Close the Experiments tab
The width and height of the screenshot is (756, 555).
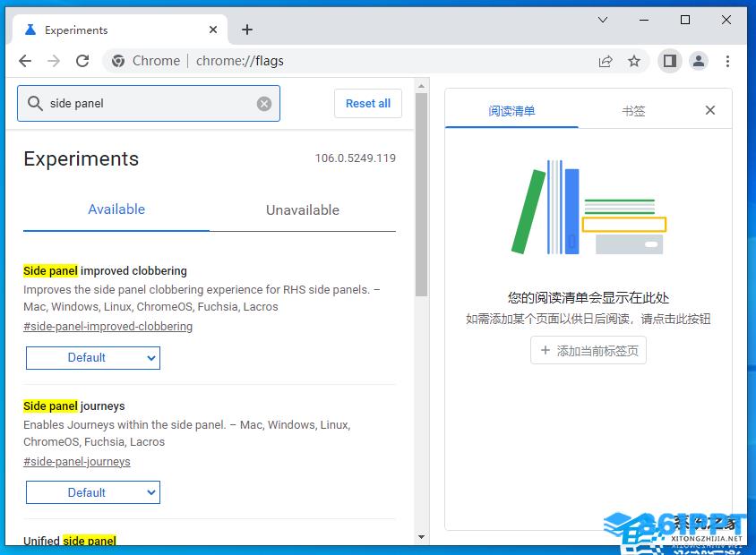[213, 30]
